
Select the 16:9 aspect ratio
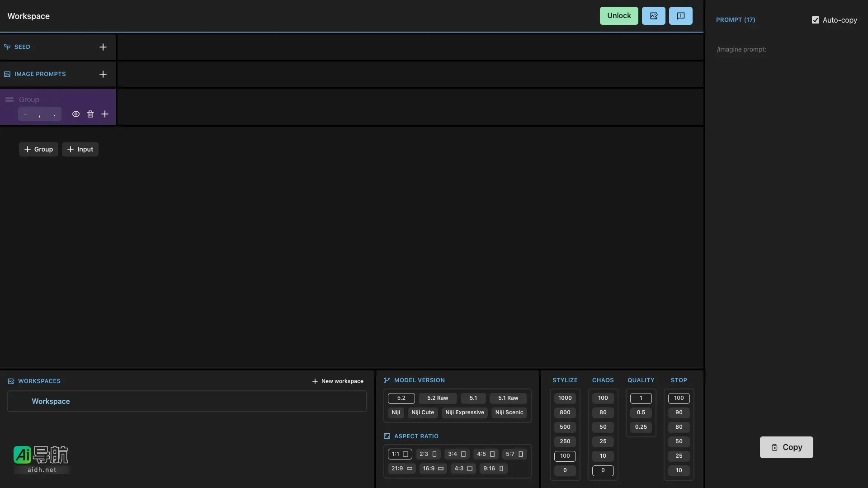pos(433,469)
